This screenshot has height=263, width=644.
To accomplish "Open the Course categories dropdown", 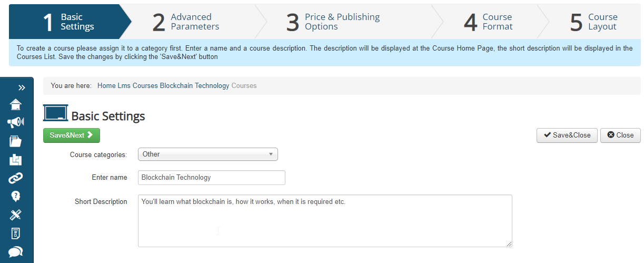I will [x=207, y=154].
